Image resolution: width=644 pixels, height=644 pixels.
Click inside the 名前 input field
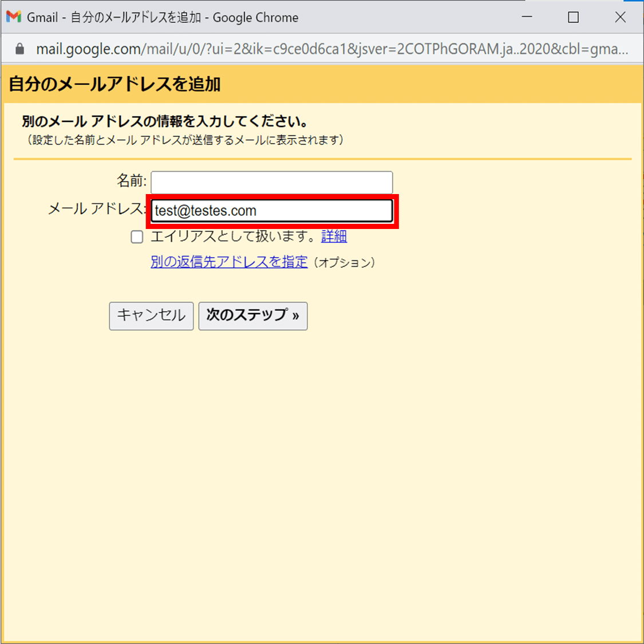271,182
